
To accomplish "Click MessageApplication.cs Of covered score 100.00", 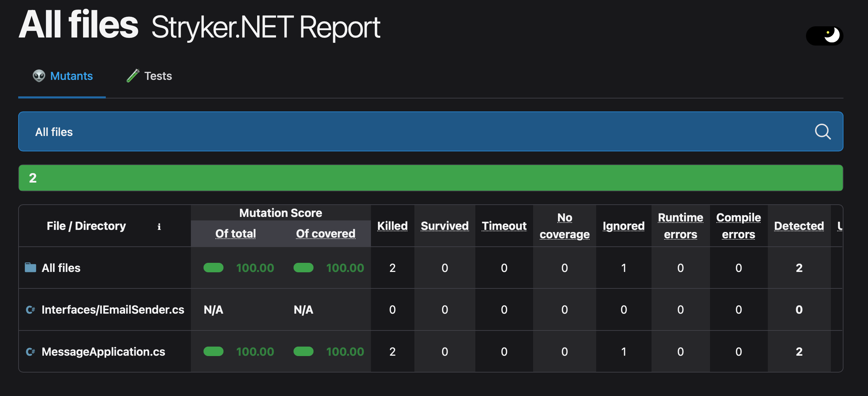I will [x=345, y=352].
